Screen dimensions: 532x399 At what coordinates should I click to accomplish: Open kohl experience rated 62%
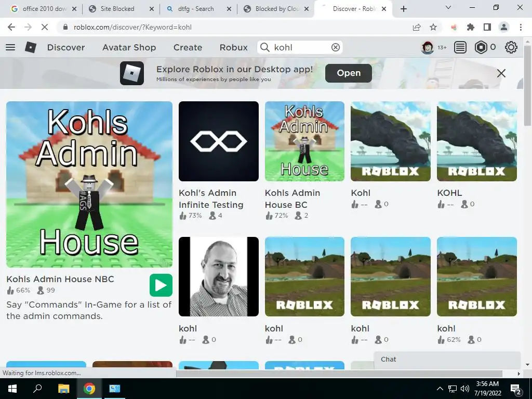coord(477,276)
